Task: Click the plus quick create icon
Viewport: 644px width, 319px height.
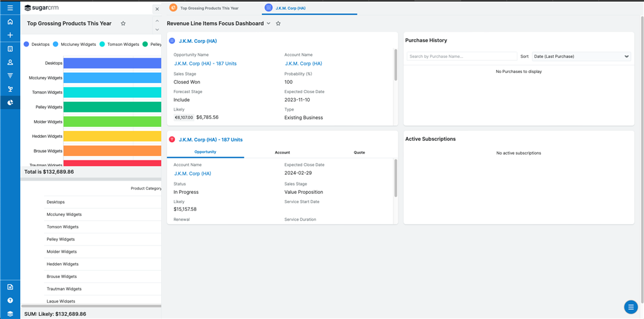Action: coord(10,35)
